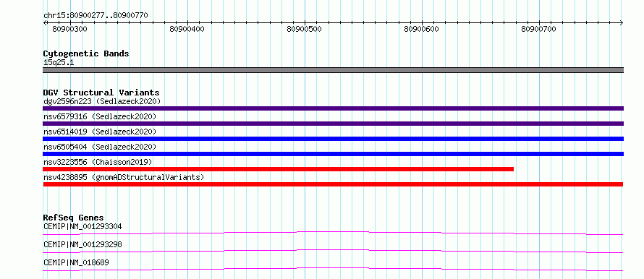Select the DGV Structural Variants track title

point(101,93)
